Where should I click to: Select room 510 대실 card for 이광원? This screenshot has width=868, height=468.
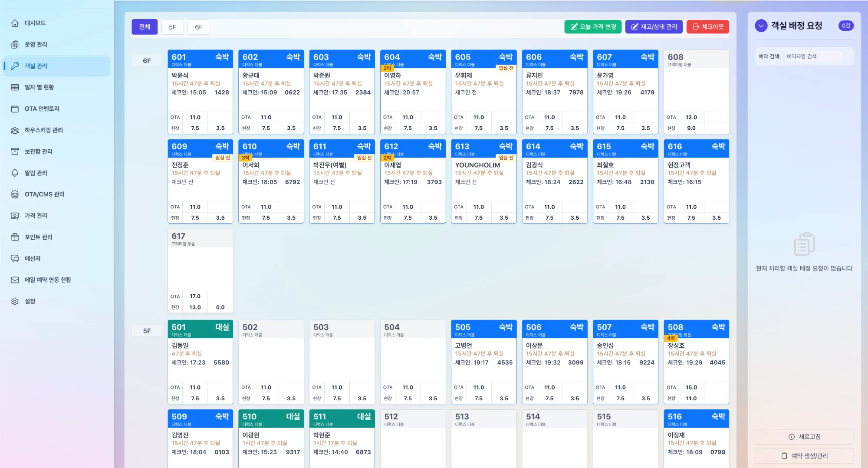271,438
